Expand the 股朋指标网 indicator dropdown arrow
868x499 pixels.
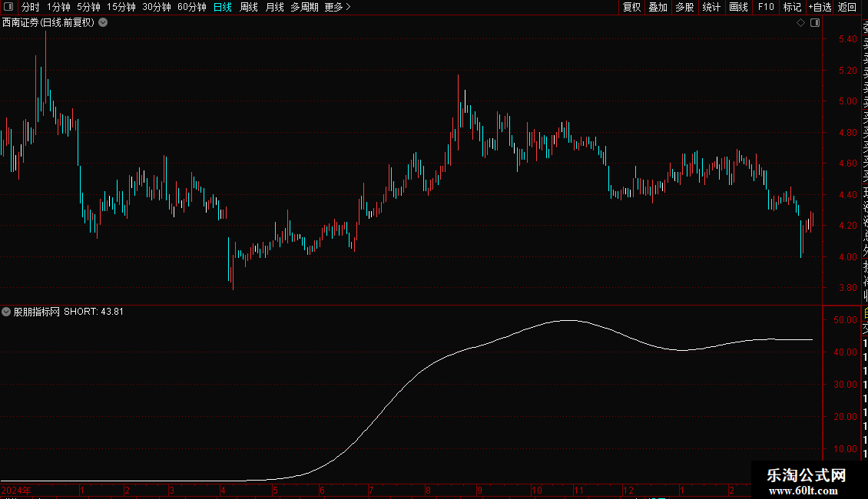pyautogui.click(x=6, y=312)
